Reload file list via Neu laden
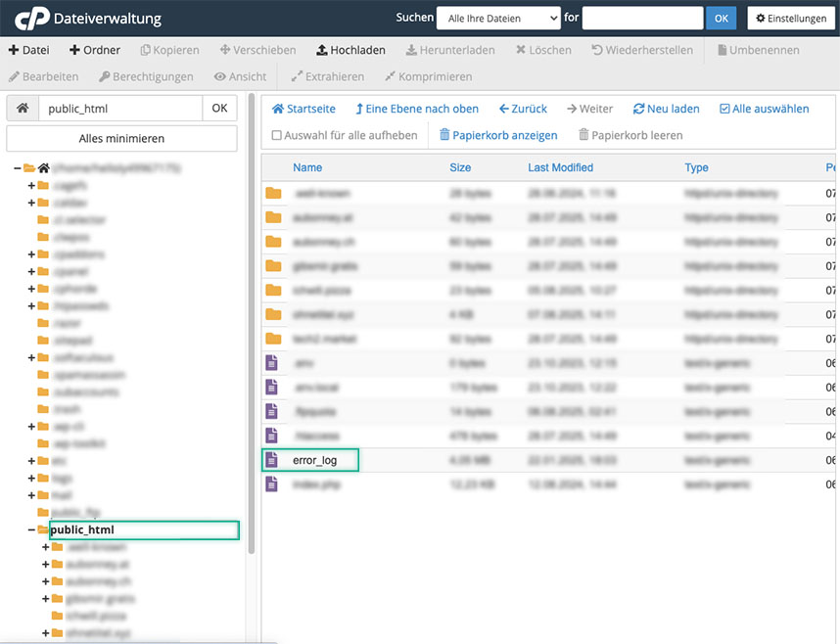The image size is (840, 644). [666, 109]
